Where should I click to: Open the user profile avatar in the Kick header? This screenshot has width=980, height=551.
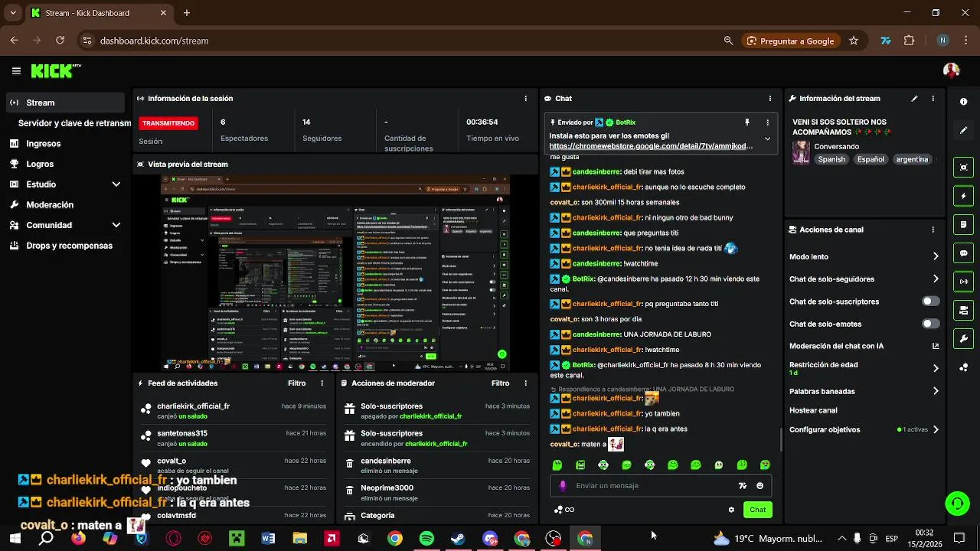coord(951,70)
